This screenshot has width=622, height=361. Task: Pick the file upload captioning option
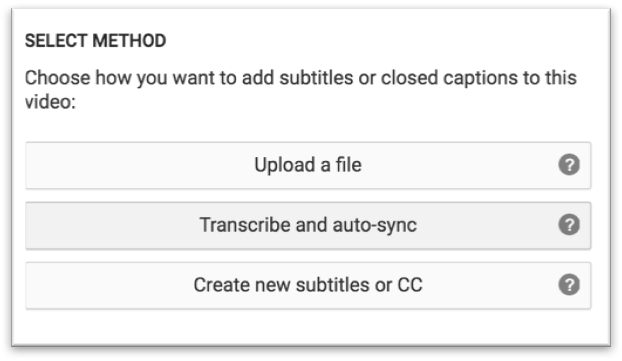pos(308,165)
